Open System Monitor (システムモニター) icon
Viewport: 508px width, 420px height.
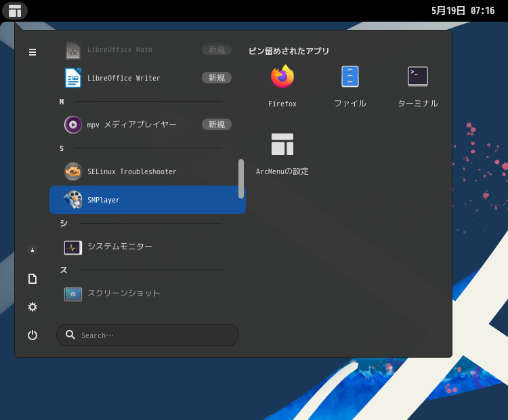point(73,247)
